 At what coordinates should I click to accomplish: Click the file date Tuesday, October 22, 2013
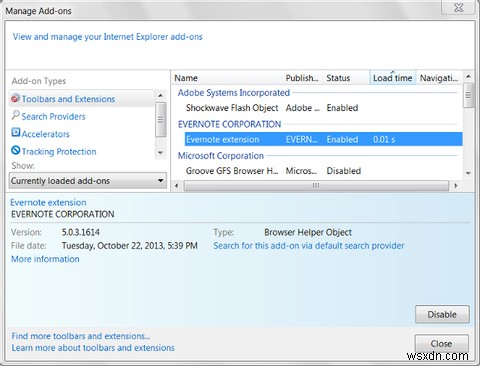130,246
